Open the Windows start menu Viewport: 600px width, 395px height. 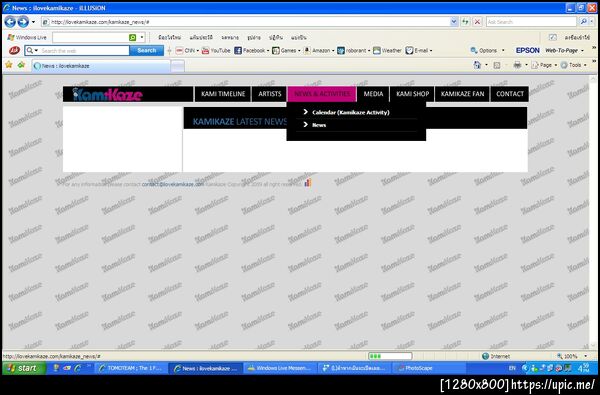point(24,368)
